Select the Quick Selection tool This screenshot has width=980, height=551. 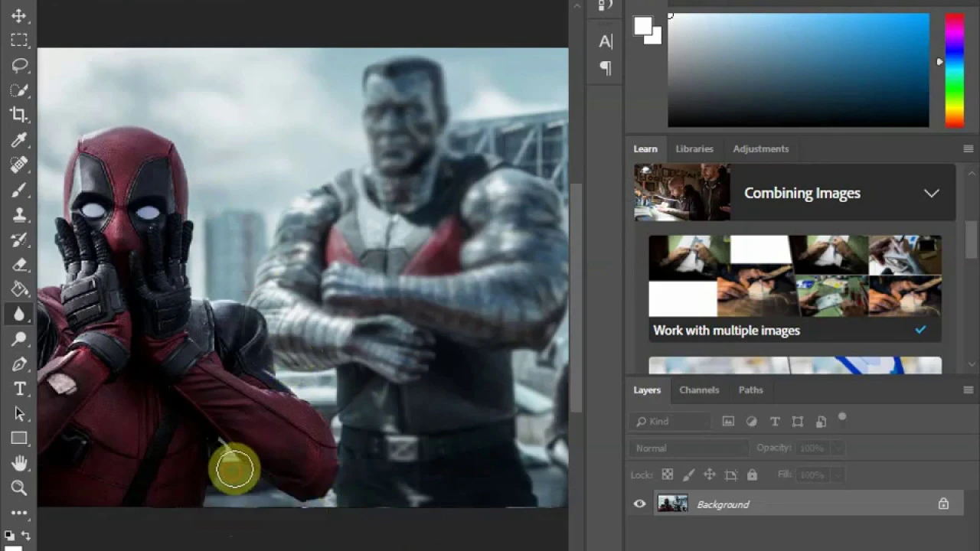[x=19, y=90]
